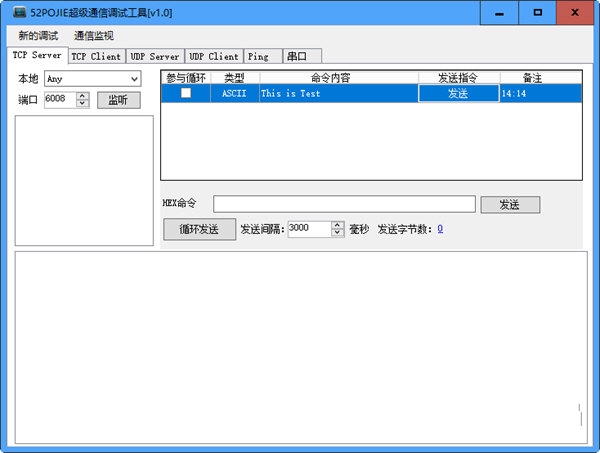
Task: Switch to the UDP Server tab
Action: pyautogui.click(x=155, y=56)
